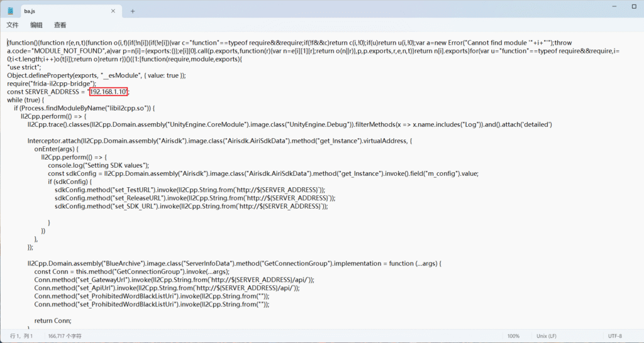644x343 pixels.
Task: Click UTF-8 encoding indicator
Action: (x=615, y=336)
